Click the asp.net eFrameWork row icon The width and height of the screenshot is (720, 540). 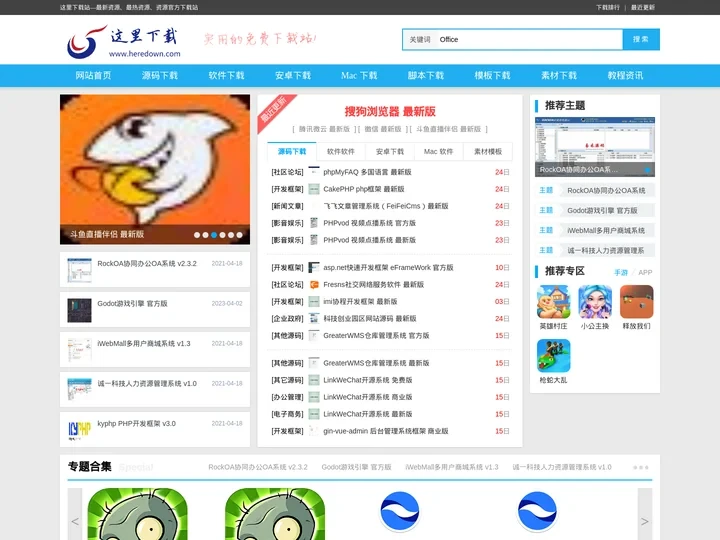(x=314, y=267)
